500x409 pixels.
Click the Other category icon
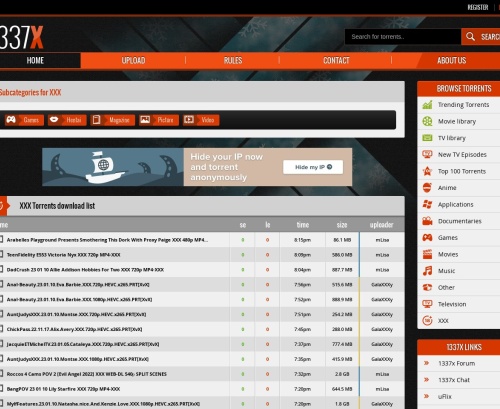click(427, 287)
